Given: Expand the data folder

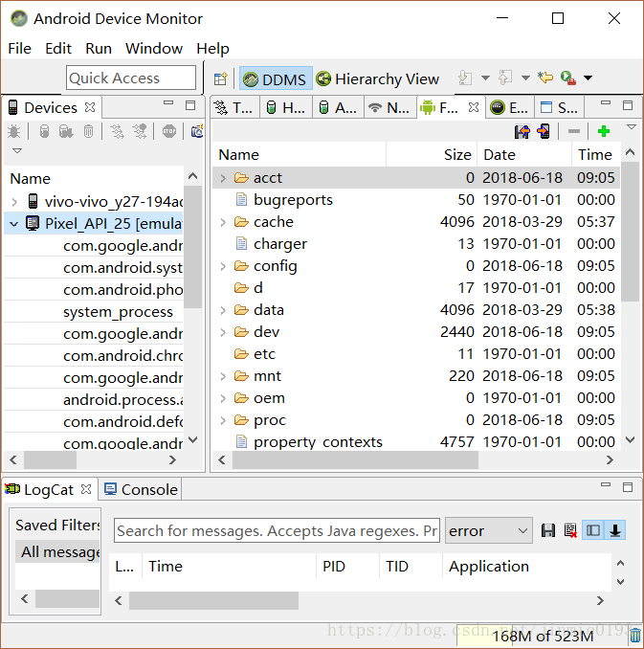Looking at the screenshot, I should click(x=223, y=310).
